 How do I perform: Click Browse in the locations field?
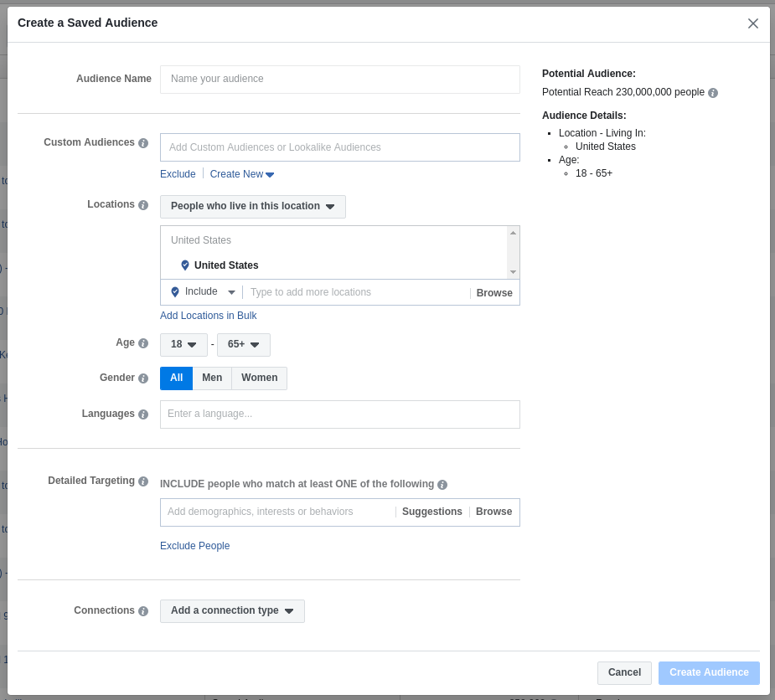(x=494, y=293)
